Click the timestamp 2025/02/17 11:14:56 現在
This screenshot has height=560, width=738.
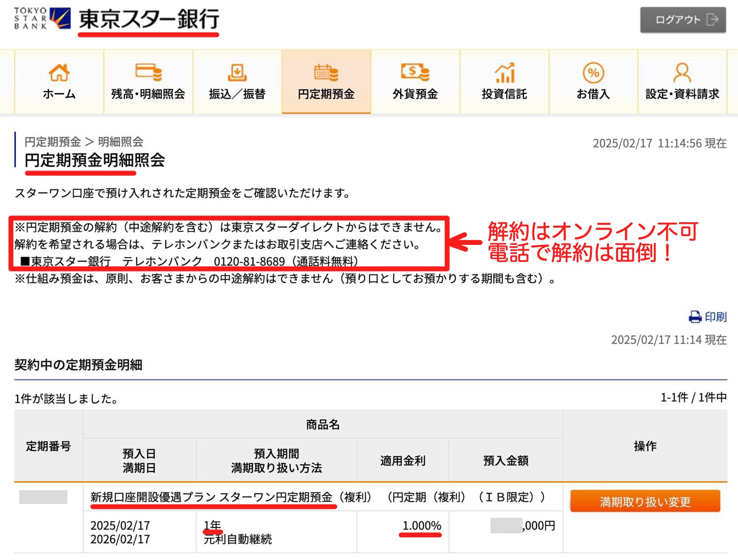(x=660, y=143)
